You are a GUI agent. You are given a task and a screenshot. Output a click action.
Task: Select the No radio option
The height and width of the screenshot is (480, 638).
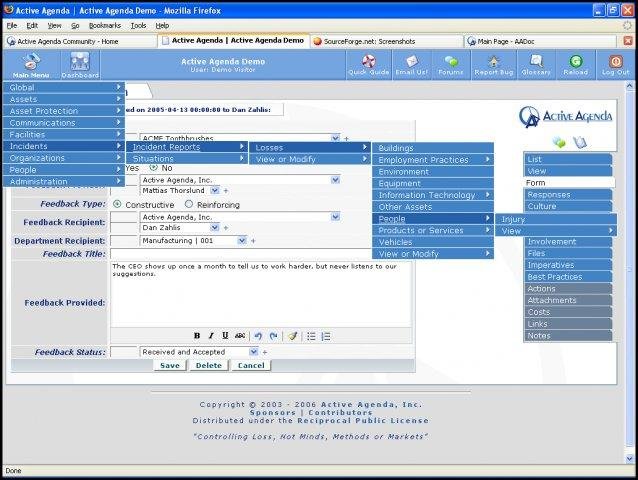click(153, 168)
